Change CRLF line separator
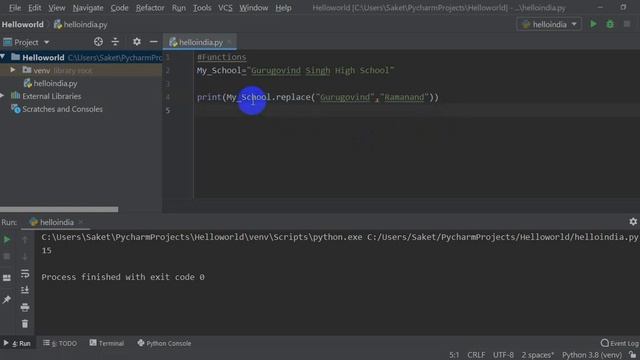The image size is (640, 360). 476,355
